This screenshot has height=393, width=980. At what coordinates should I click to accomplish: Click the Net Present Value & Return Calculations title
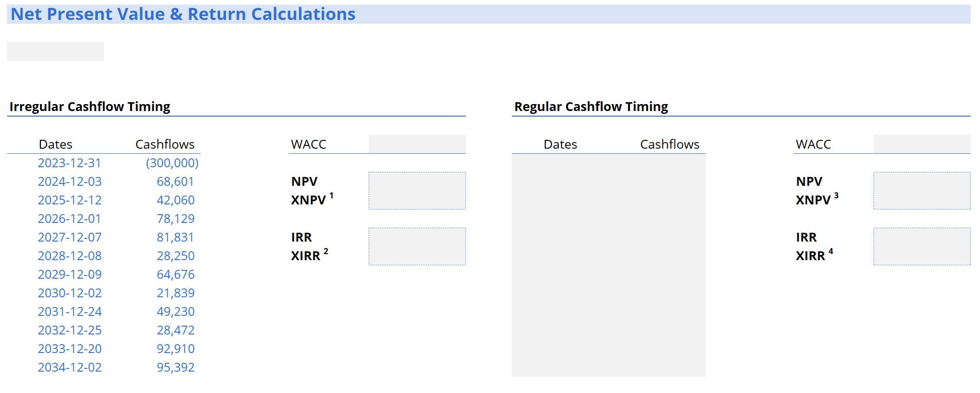click(183, 14)
